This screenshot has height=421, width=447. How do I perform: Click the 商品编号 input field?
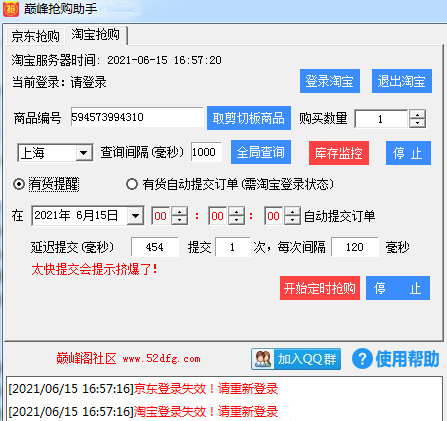[137, 117]
